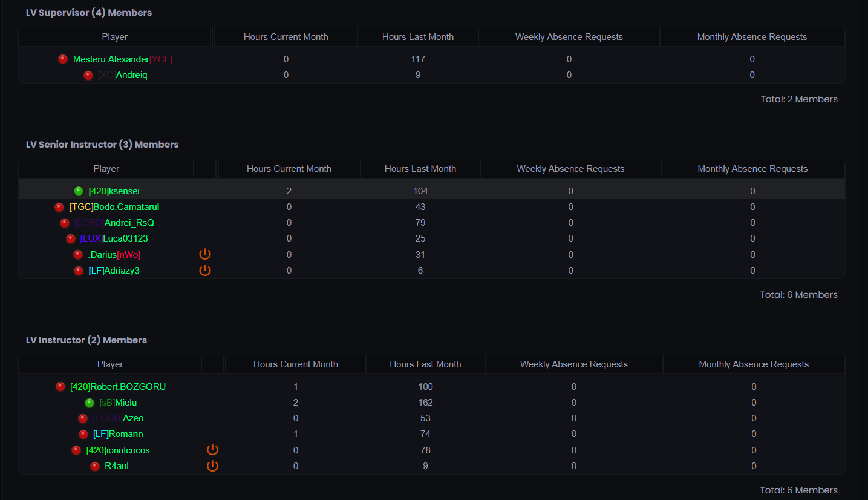Select player [LUX]Luca03123
Image resolution: width=868 pixels, height=500 pixels.
click(114, 238)
